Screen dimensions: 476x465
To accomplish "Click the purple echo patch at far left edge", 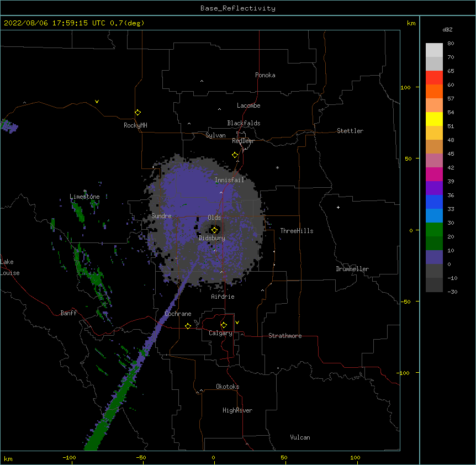I will coord(9,126).
